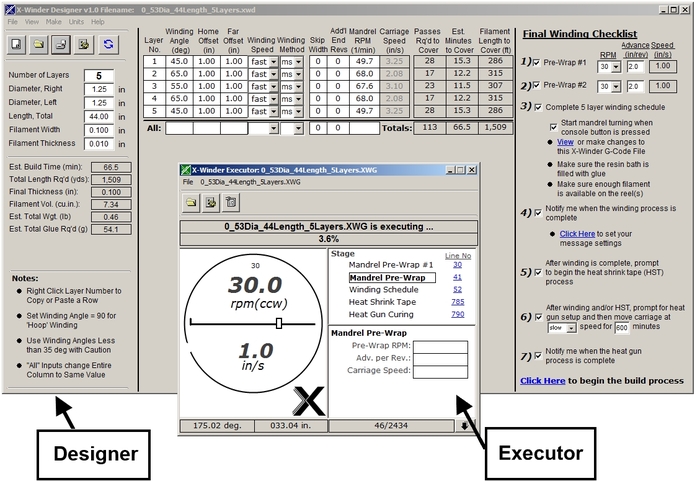Click the fourth Designer toolbar icon before the refresh arrows
700x481 pixels.
83,44
